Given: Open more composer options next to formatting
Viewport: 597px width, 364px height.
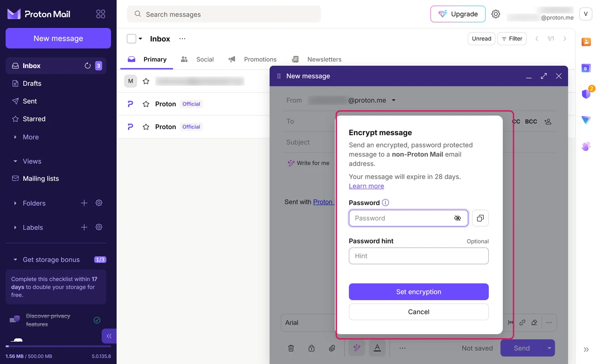Looking at the screenshot, I should coord(403,348).
